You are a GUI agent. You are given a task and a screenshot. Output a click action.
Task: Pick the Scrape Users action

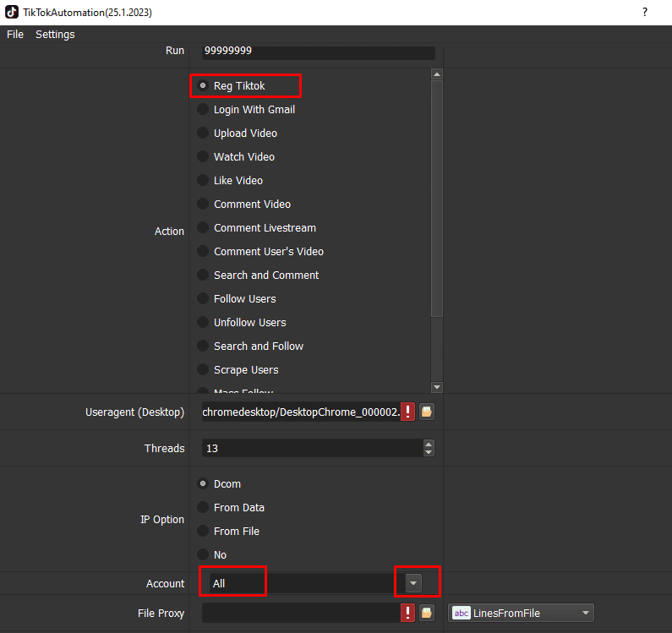pyautogui.click(x=203, y=369)
